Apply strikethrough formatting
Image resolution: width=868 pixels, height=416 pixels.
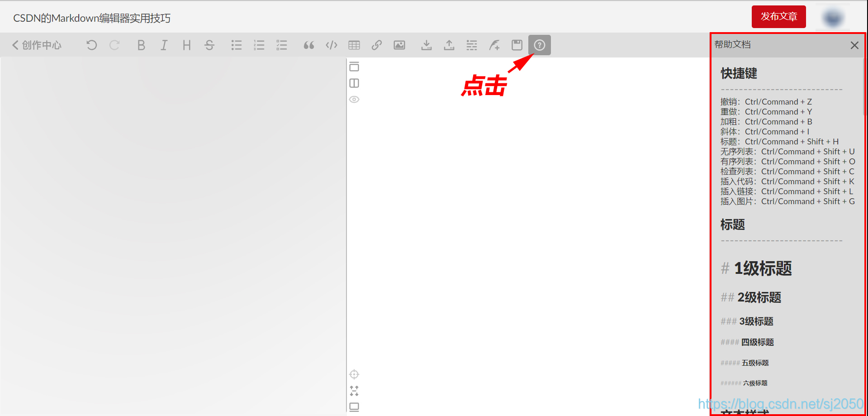coord(209,45)
